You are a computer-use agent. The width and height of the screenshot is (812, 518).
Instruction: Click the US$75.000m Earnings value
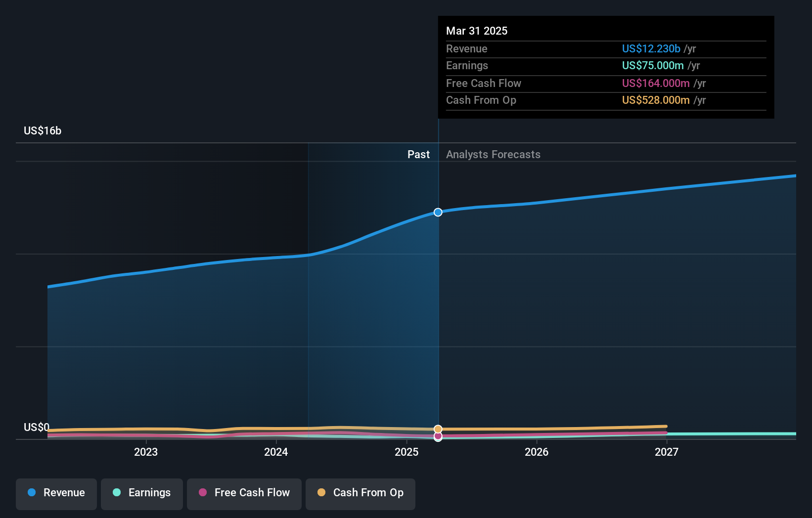click(x=653, y=65)
